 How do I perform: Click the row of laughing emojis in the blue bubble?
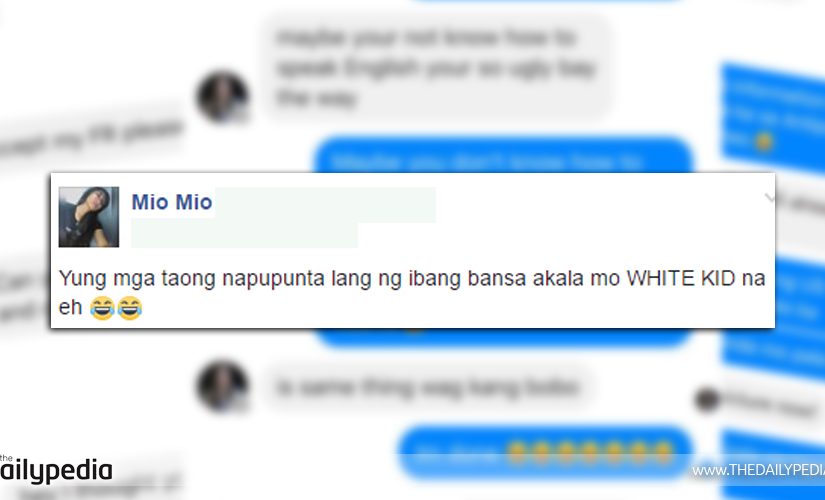click(590, 452)
